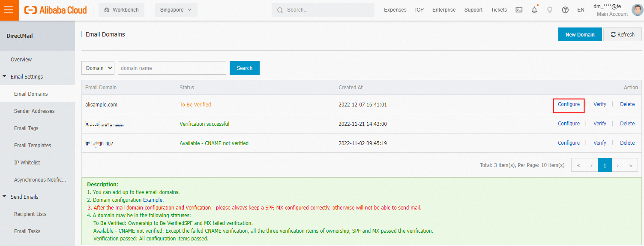View notifications bell icon
Screen dimensions: 644x246
(534, 10)
